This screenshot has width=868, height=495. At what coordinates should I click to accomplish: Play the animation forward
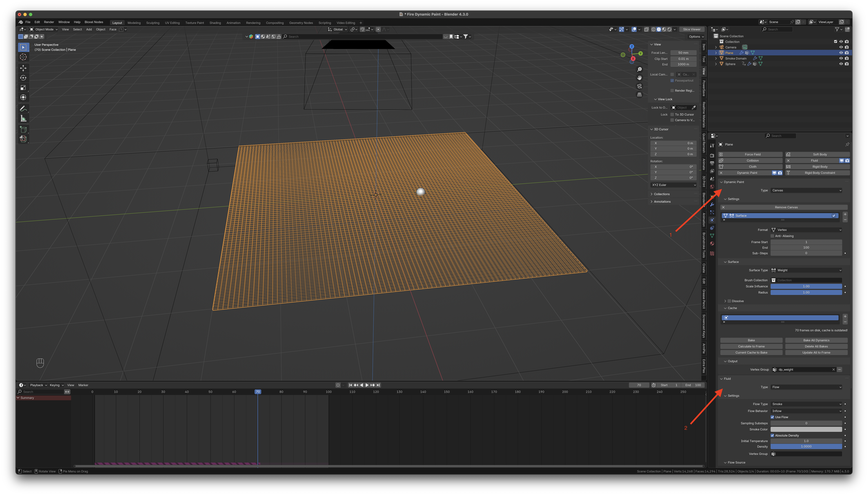tap(367, 385)
